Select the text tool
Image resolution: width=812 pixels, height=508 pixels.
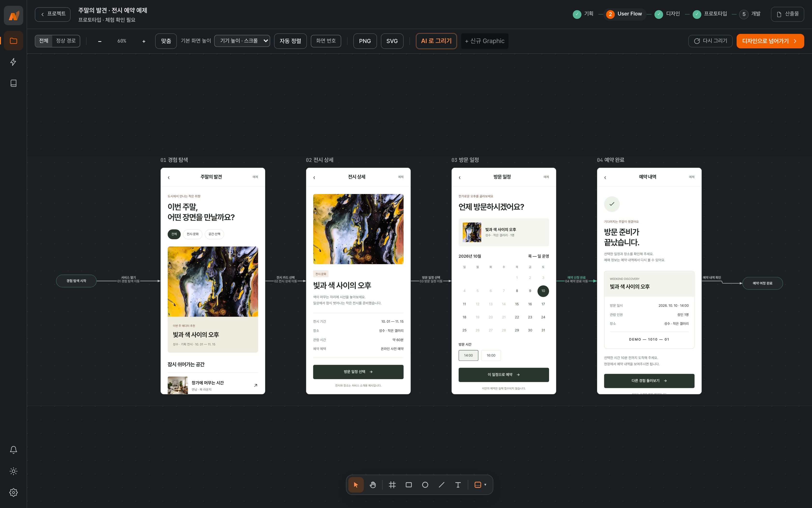tap(458, 485)
